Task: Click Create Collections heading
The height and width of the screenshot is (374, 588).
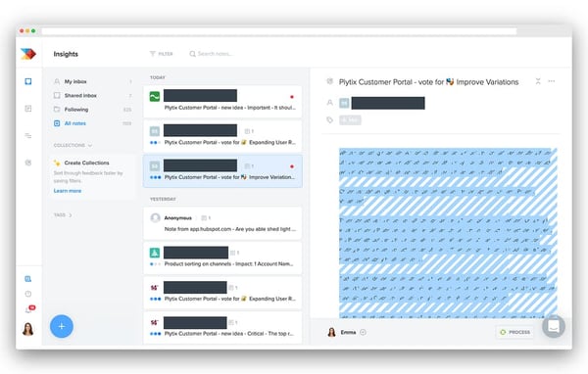Action: (86, 163)
